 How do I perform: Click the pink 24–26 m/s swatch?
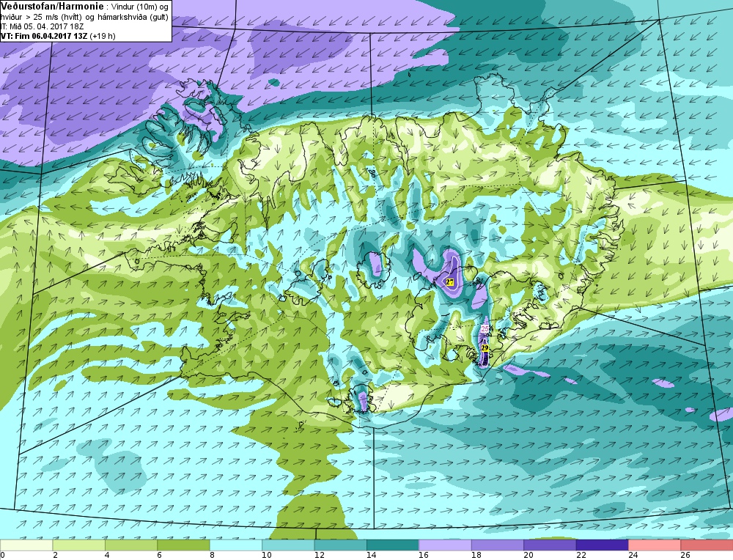tap(655, 545)
